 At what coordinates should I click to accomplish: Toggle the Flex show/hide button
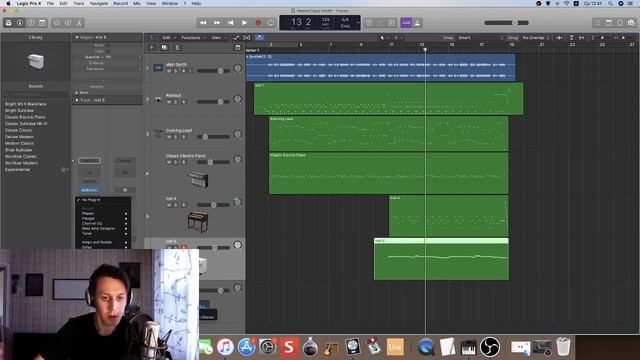(x=247, y=38)
